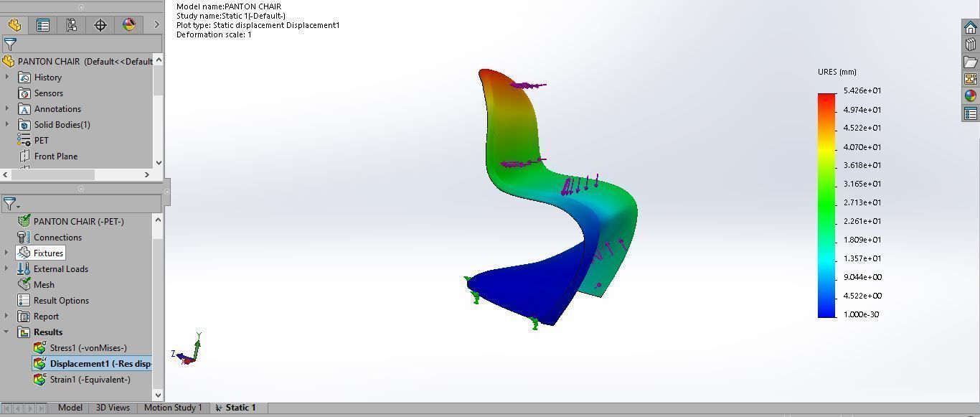Expand External Loads node

[x=7, y=268]
